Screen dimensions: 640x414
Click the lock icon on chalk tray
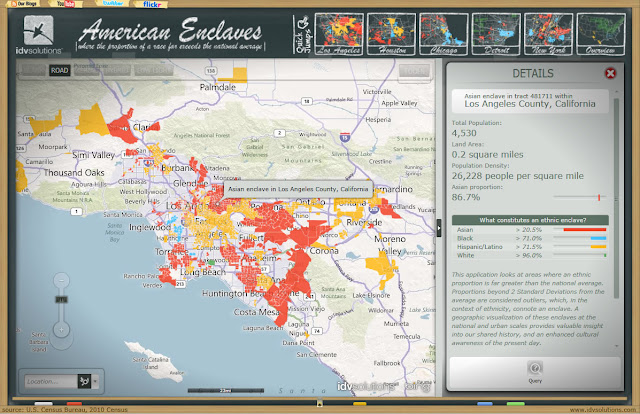click(x=320, y=403)
